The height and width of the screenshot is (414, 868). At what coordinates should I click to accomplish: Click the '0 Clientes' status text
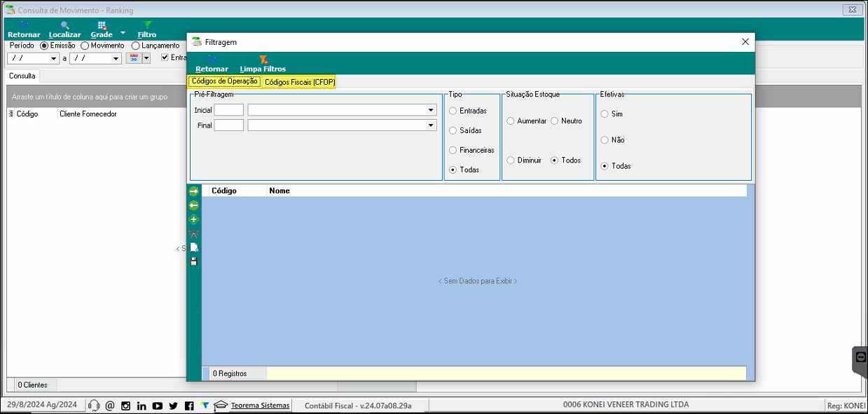click(32, 385)
